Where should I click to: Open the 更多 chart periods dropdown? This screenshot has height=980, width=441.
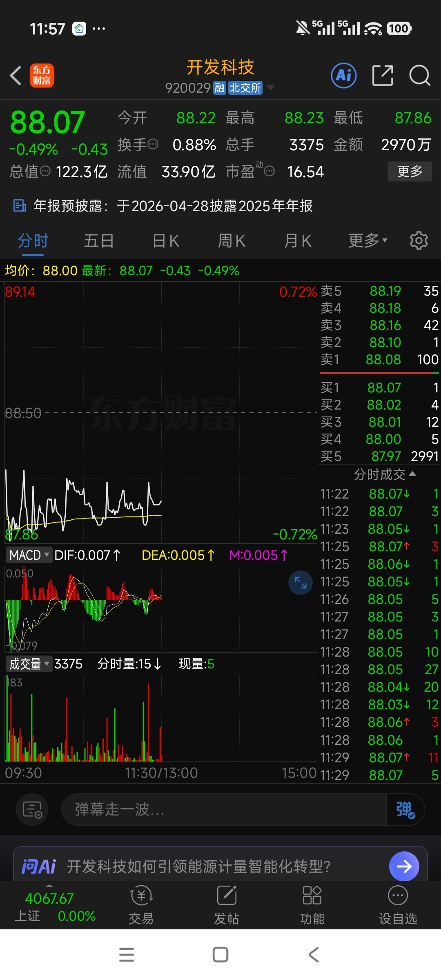click(x=367, y=241)
